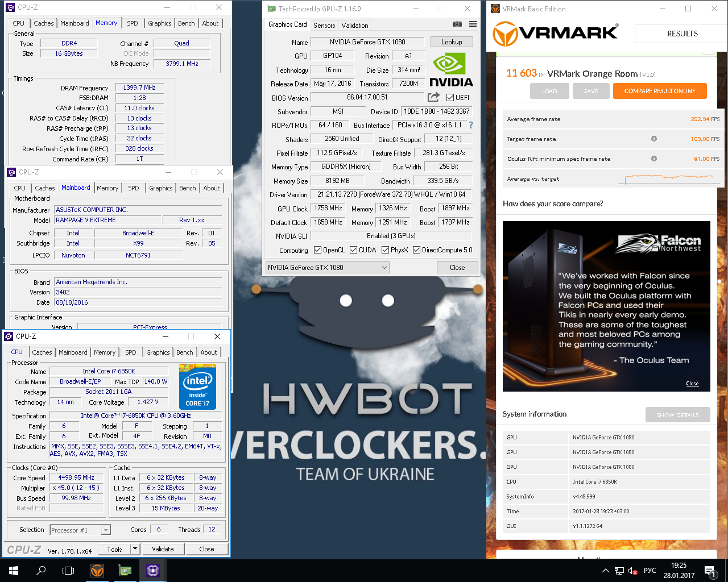Toggle the CUDA checkbox
This screenshot has width=728, height=582.
[353, 250]
